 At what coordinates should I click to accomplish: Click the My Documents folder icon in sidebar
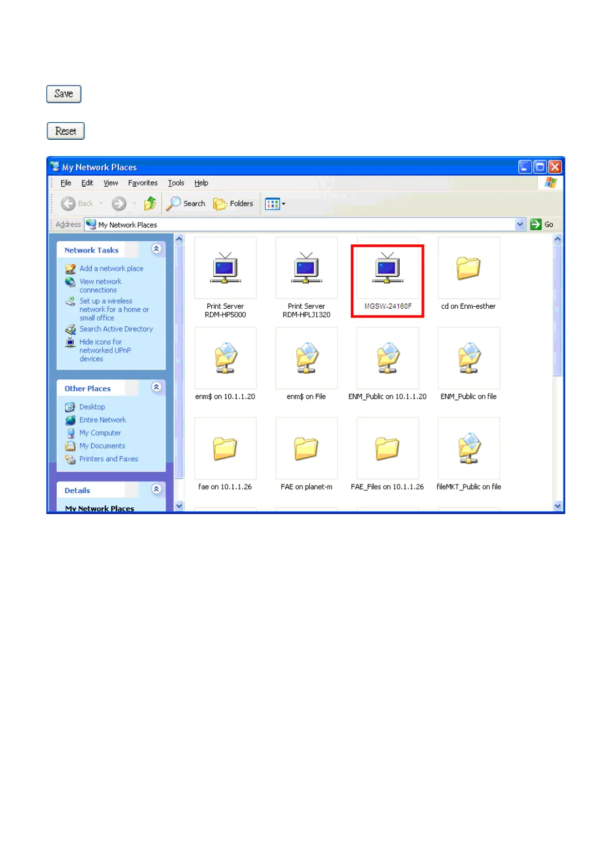tap(70, 446)
